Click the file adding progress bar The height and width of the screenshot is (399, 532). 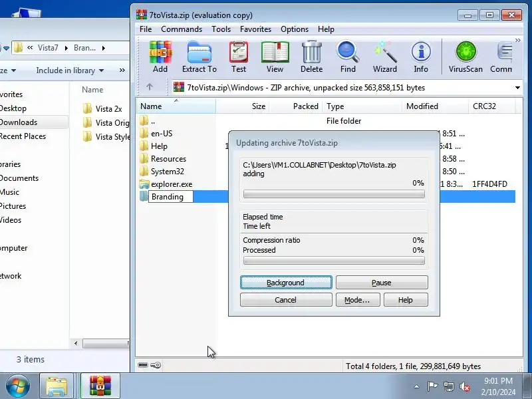[334, 194]
